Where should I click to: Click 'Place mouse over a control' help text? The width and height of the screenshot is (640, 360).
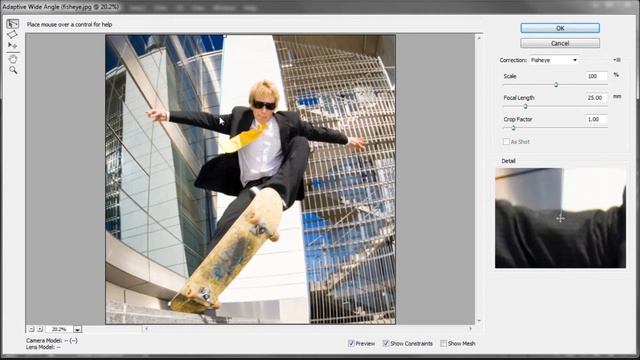click(x=69, y=24)
